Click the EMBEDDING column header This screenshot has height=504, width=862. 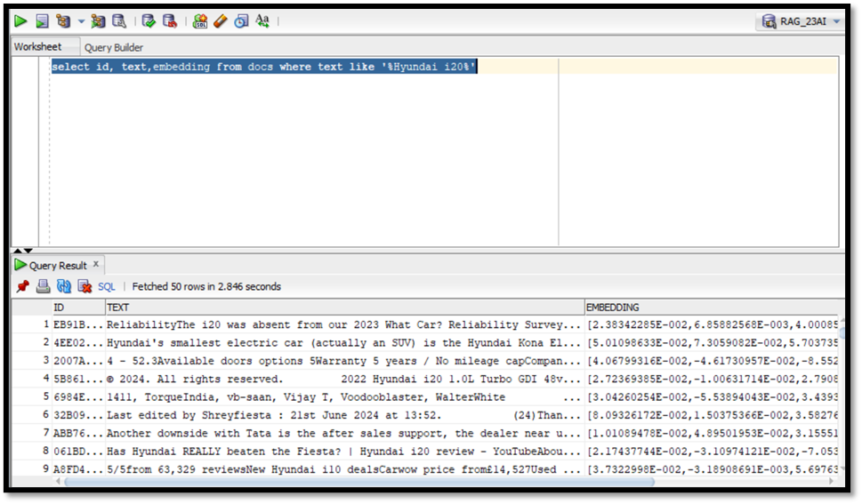coord(712,308)
